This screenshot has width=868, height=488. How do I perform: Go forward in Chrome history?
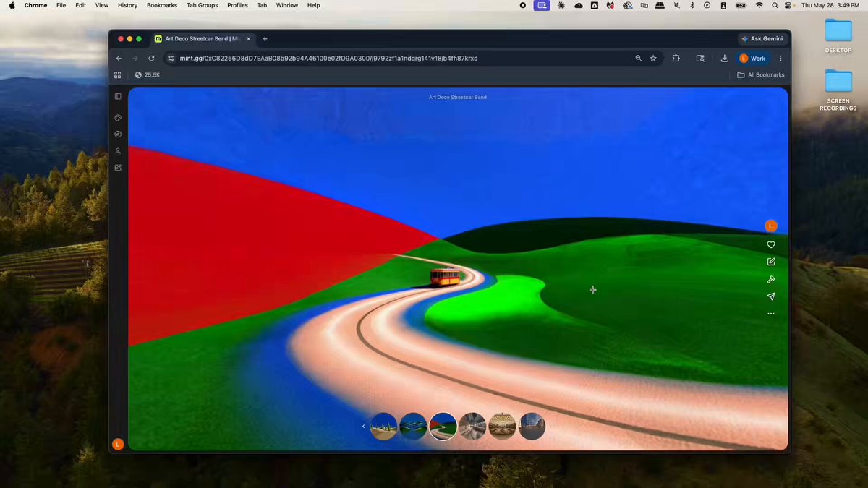tap(135, 59)
